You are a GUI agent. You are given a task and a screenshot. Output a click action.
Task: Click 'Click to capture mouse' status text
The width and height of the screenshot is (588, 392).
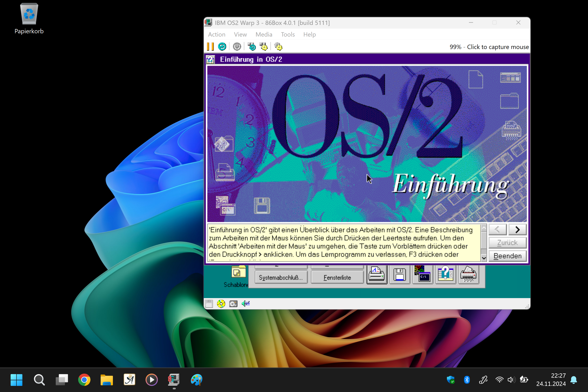(498, 47)
